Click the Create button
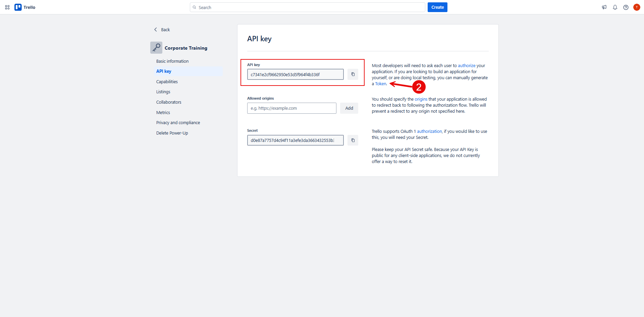This screenshot has height=317, width=644. [x=437, y=7]
